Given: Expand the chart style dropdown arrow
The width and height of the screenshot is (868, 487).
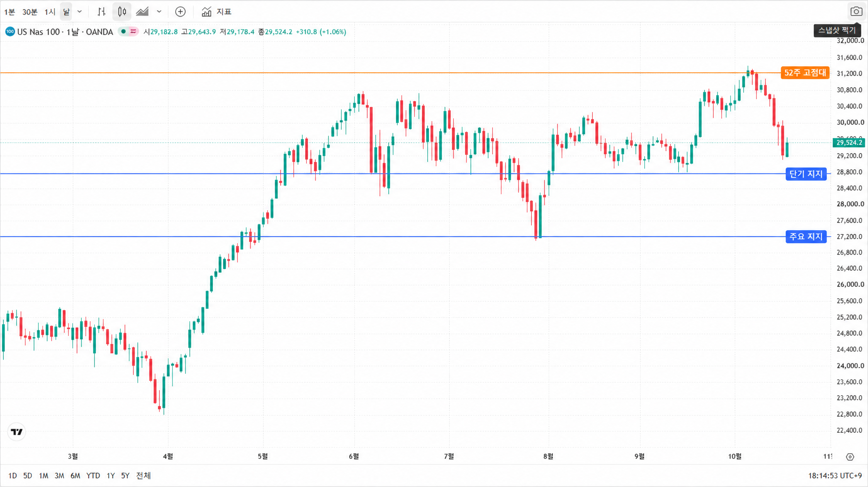Looking at the screenshot, I should tap(159, 12).
